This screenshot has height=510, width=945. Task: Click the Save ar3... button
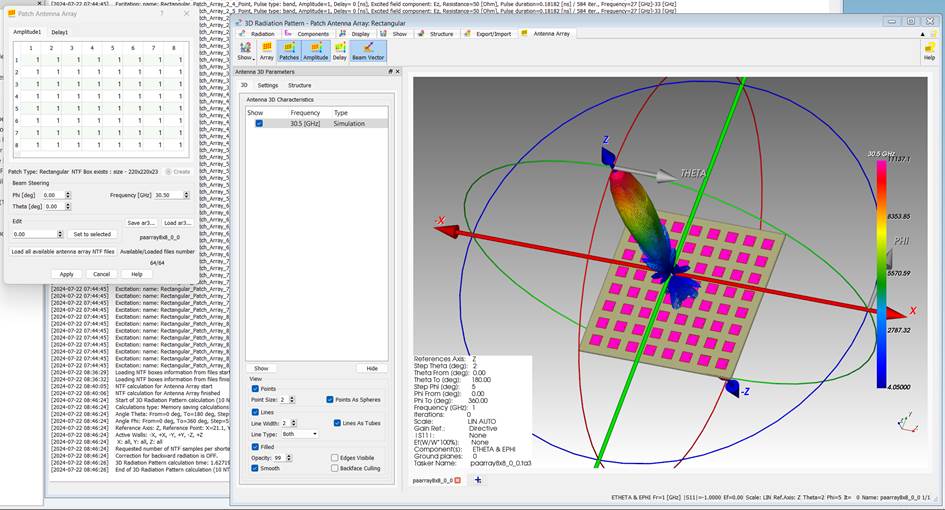pos(142,223)
